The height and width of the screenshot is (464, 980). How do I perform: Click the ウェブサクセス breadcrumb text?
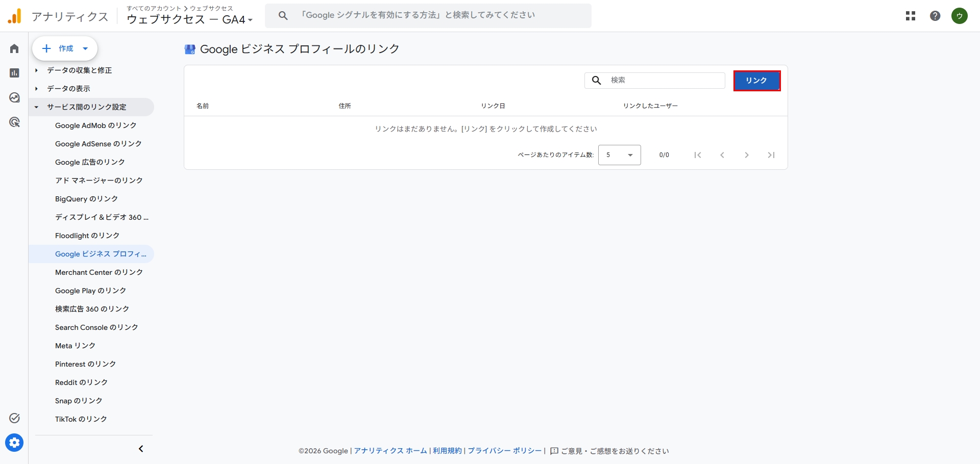click(x=211, y=8)
